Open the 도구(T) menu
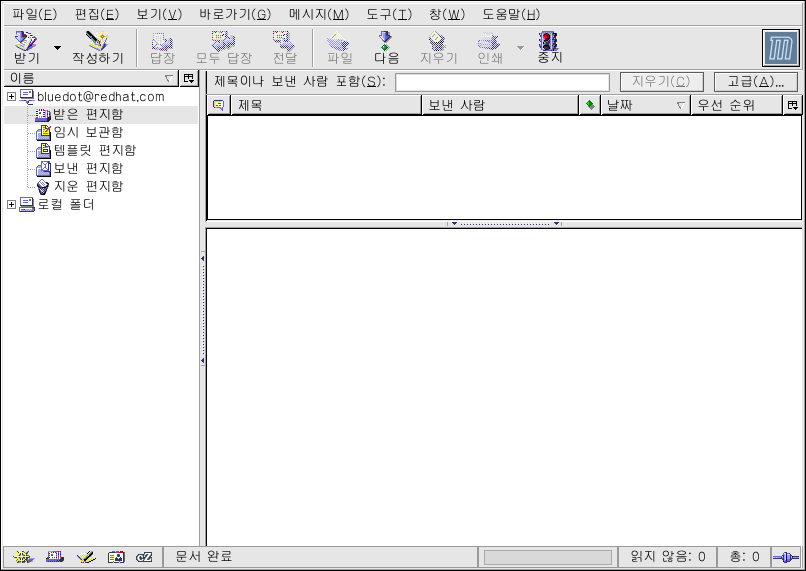This screenshot has width=806, height=571. 388,14
